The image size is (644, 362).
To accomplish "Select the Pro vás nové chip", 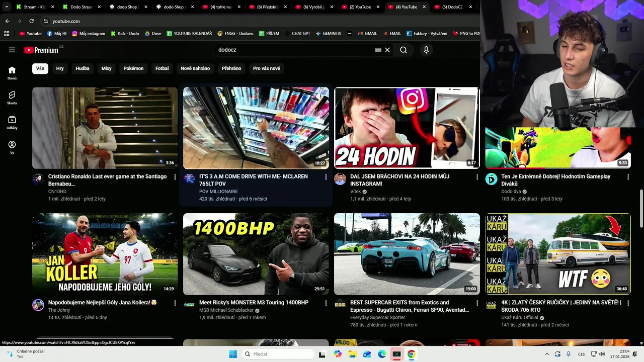I will click(x=267, y=68).
